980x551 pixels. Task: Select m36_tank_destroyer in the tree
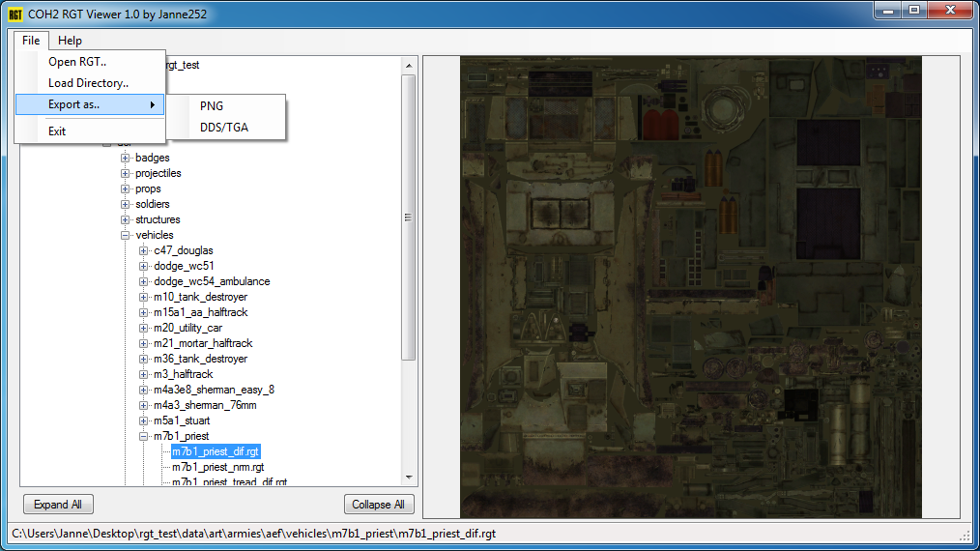tap(201, 359)
